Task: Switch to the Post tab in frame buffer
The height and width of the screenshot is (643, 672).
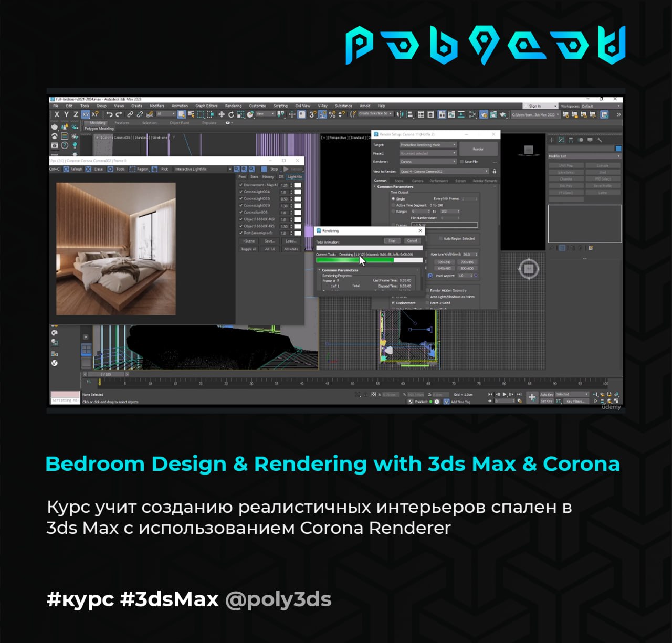Action: click(242, 177)
